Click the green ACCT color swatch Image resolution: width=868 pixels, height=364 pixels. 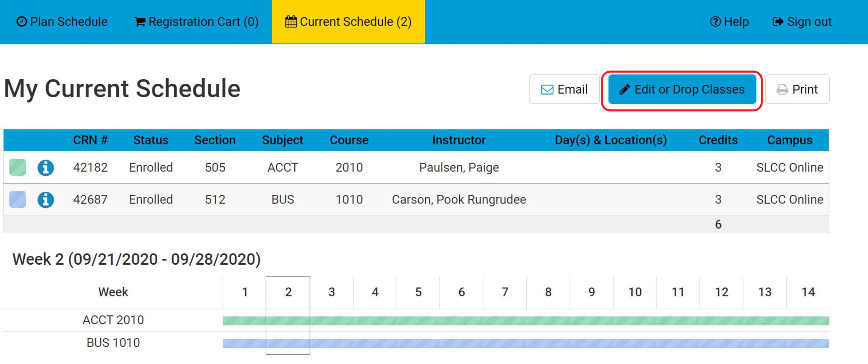[x=18, y=167]
